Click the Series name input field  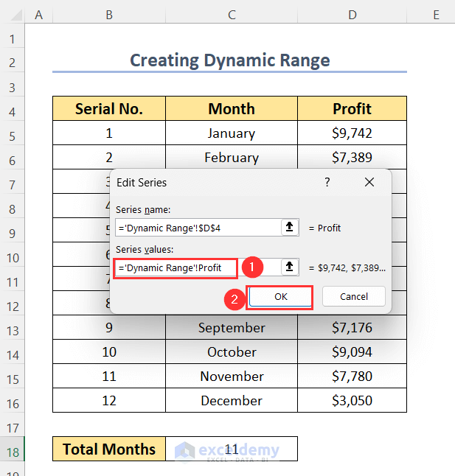197,228
